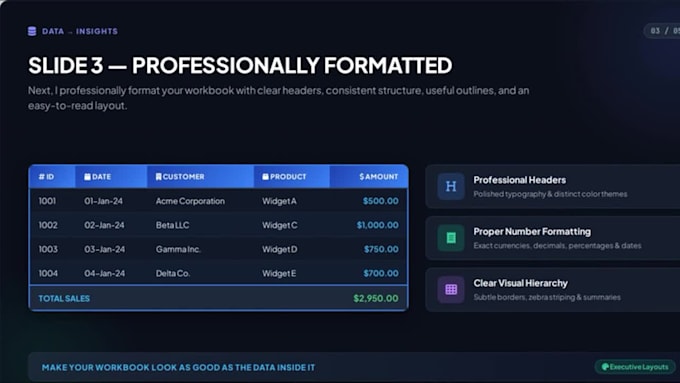Click the palette icon in Executive Layouts badge
This screenshot has width=680, height=383.
pos(605,367)
